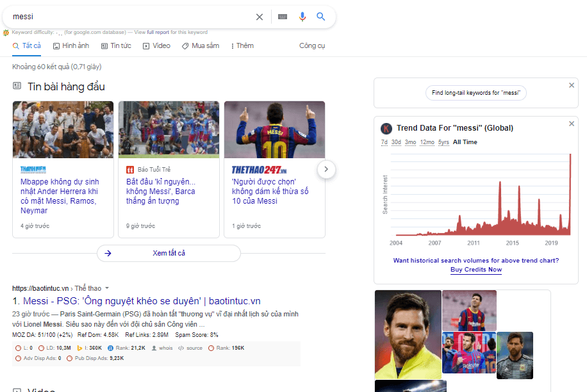
Task: Open the 'Người được chọn' number 10 article
Action: click(x=270, y=191)
